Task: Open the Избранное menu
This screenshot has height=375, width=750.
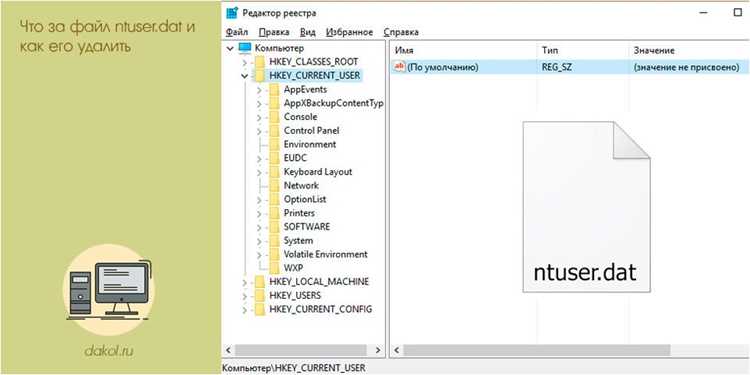Action: (x=349, y=32)
